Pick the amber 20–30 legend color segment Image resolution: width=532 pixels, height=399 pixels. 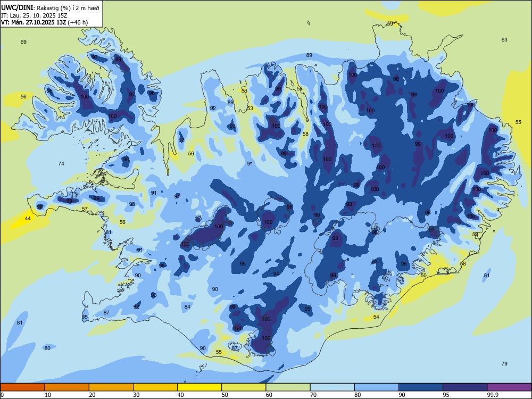[x=111, y=387]
